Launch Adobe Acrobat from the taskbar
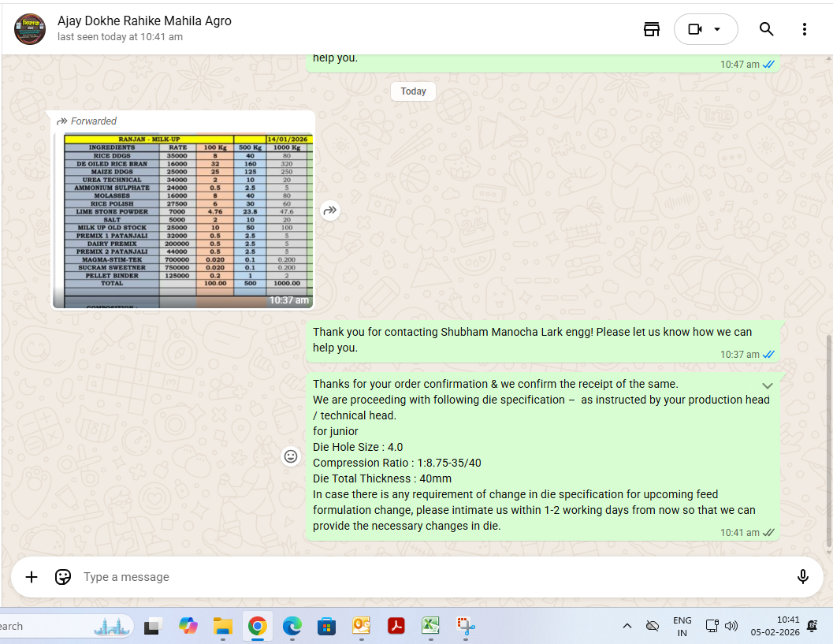The height and width of the screenshot is (644, 833). click(x=396, y=626)
